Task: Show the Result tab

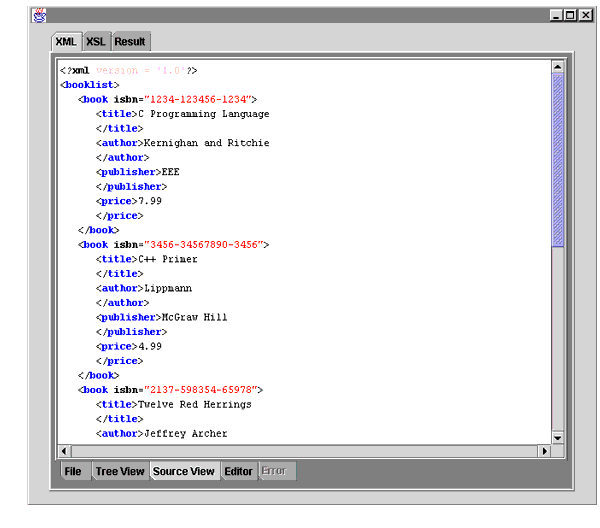Action: coord(130,41)
